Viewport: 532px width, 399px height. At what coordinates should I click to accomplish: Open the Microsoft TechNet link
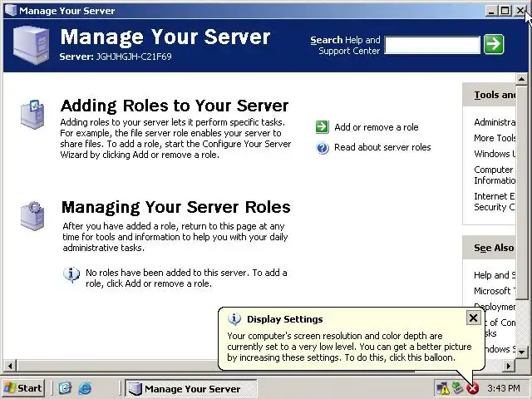[495, 291]
